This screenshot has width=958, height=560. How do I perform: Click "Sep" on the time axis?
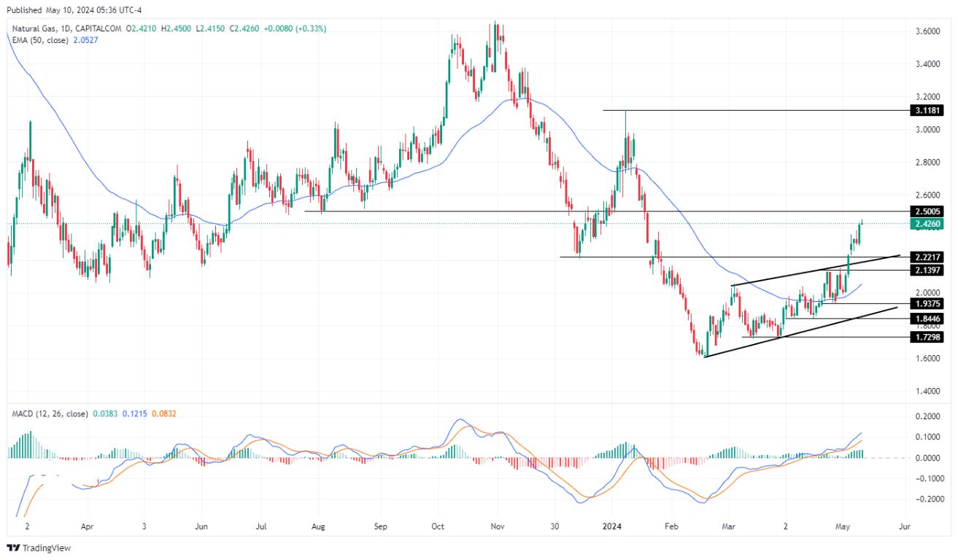[379, 525]
